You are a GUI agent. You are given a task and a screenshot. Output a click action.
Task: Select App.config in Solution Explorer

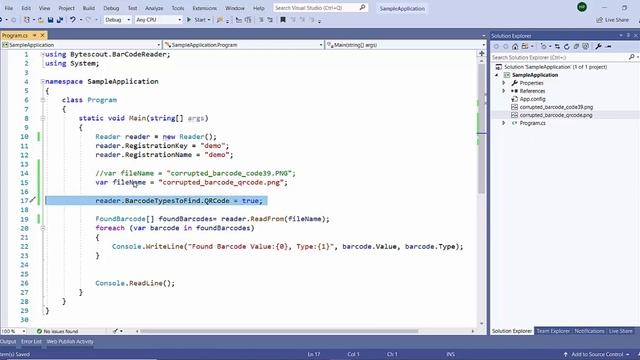pos(532,99)
